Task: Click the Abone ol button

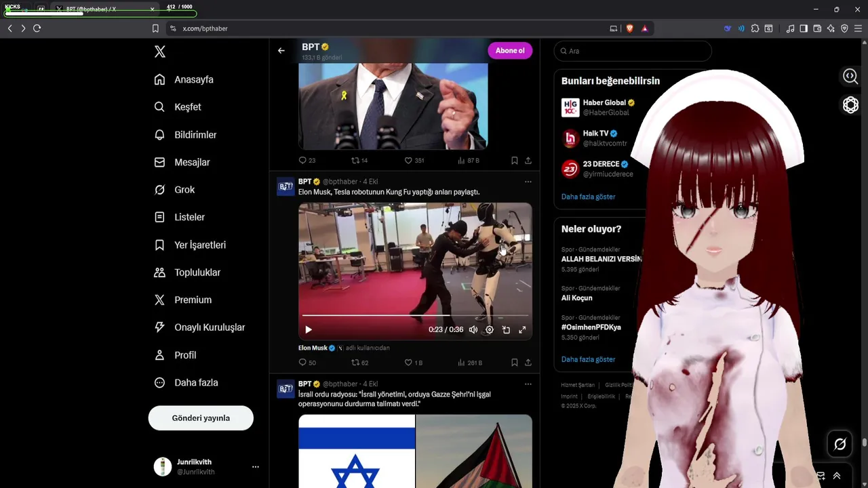Action: tap(510, 51)
